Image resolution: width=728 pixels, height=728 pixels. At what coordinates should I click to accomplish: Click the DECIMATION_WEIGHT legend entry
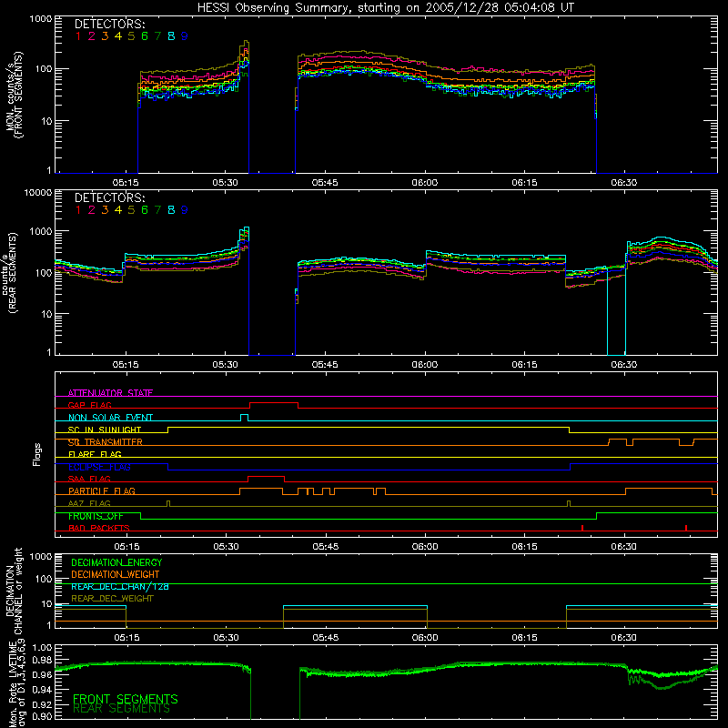[116, 574]
